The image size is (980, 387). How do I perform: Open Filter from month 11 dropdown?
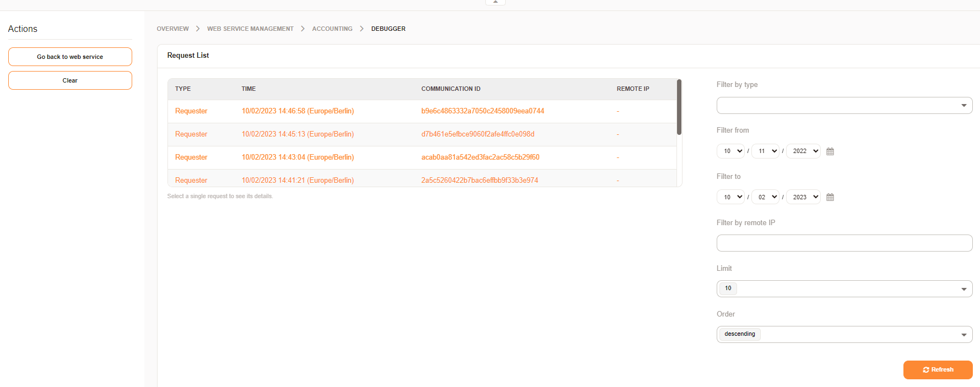coord(765,151)
